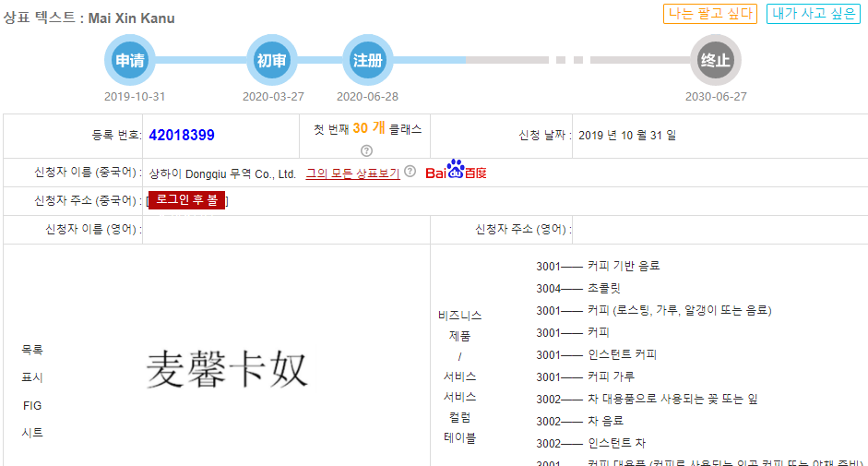Click the 상표 텍스트 : Mai Xin Kanu heading

tap(89, 18)
